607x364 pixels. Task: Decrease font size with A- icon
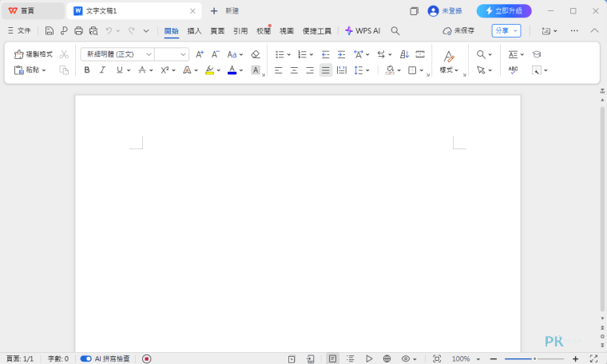click(215, 54)
